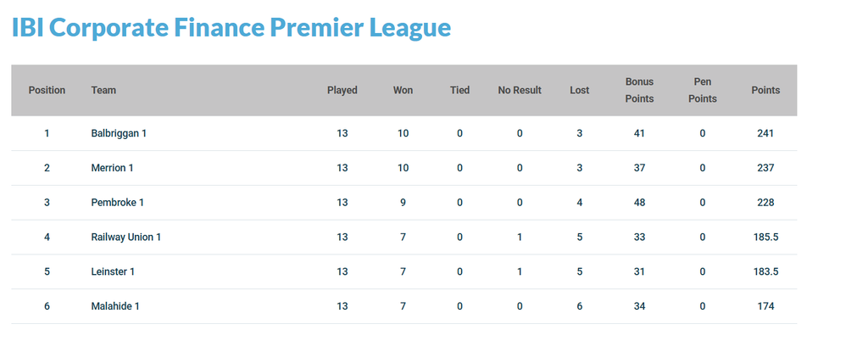The height and width of the screenshot is (341, 868).
Task: Select the Team column header
Action: click(103, 90)
